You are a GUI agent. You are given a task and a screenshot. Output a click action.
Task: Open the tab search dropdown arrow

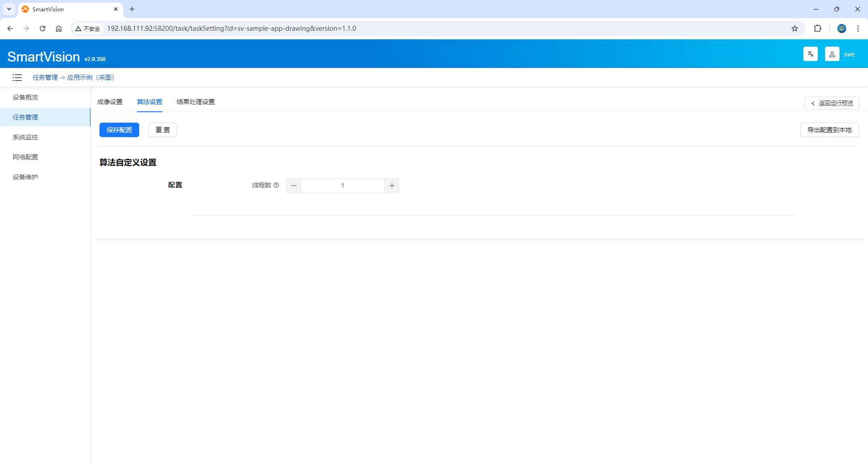9,9
